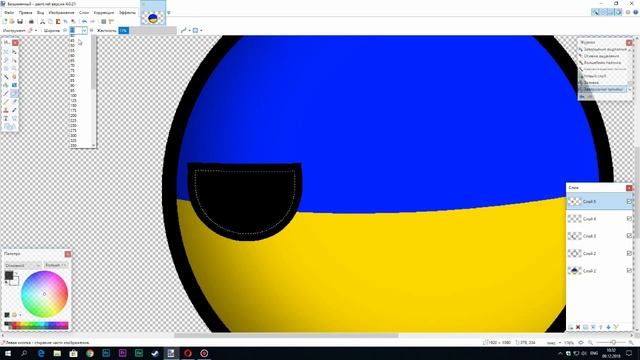
Task: Delete layer with red X icon
Action: 578,327
